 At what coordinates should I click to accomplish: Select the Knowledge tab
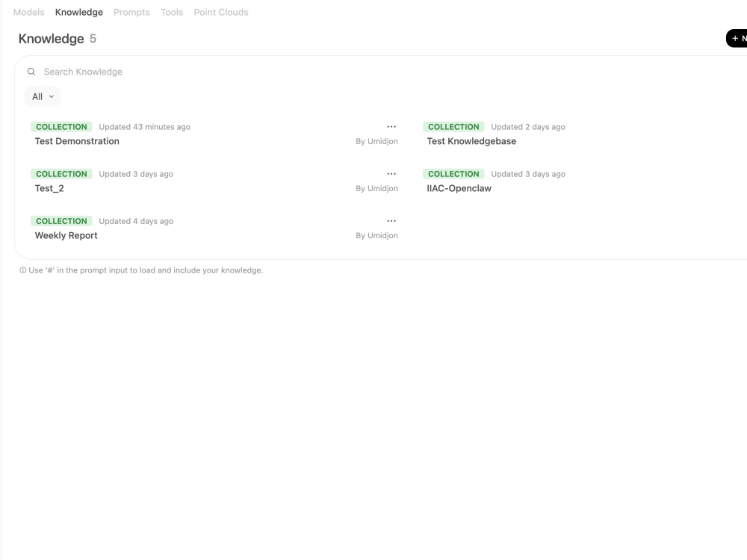(x=79, y=13)
